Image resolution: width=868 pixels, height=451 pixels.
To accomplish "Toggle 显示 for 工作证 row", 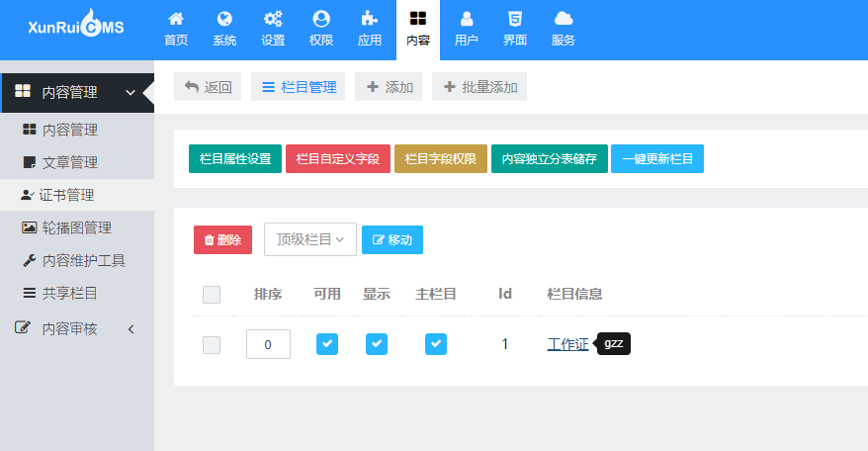I will 377,344.
